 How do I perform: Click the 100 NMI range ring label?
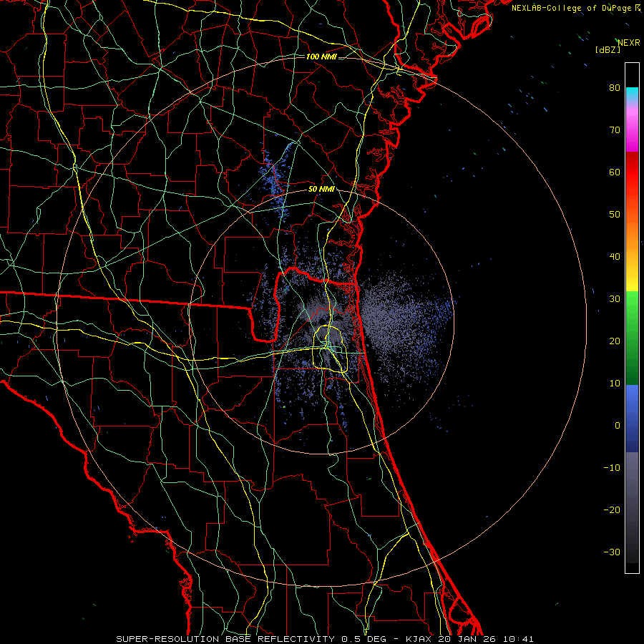tap(321, 57)
